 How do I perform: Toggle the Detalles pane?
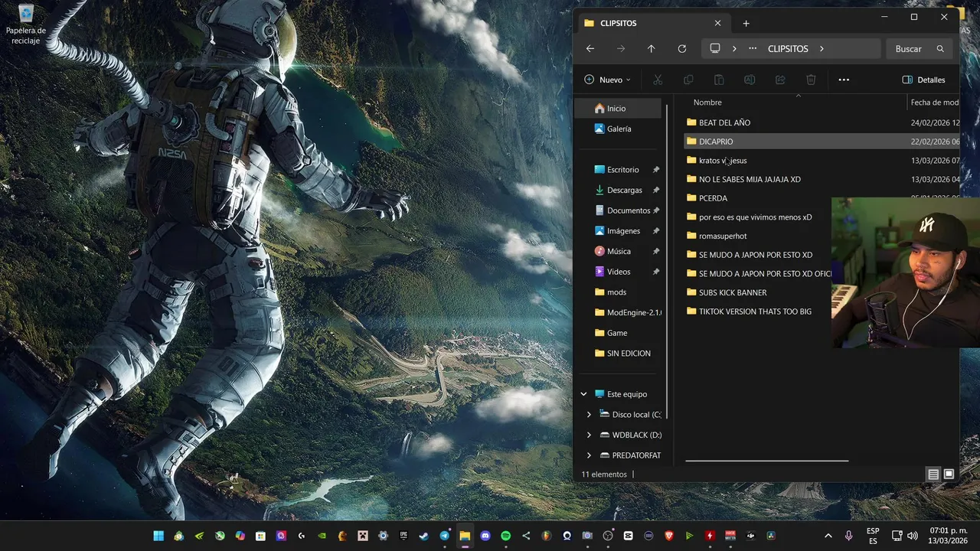(x=924, y=80)
